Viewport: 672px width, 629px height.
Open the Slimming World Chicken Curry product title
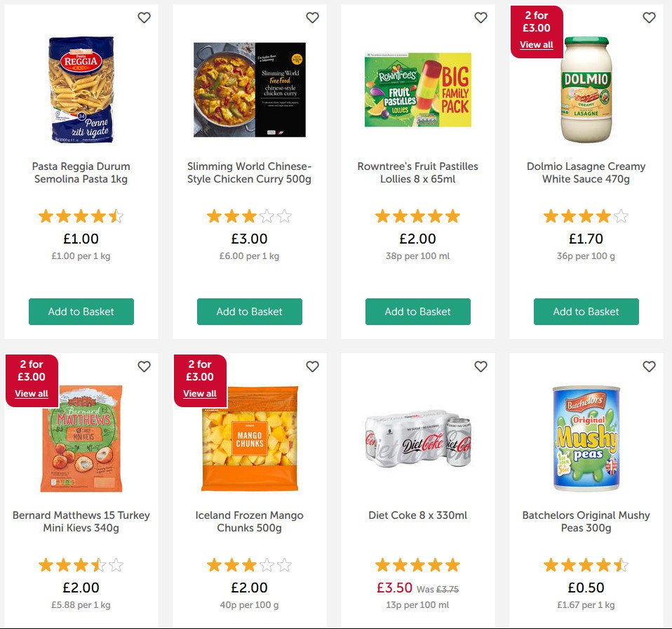250,173
